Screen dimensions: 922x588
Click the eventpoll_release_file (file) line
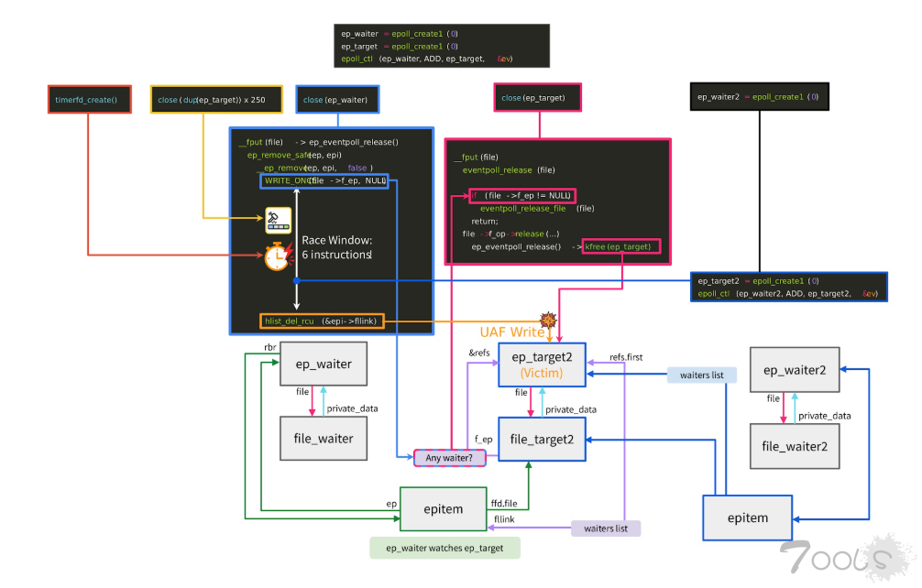537,209
